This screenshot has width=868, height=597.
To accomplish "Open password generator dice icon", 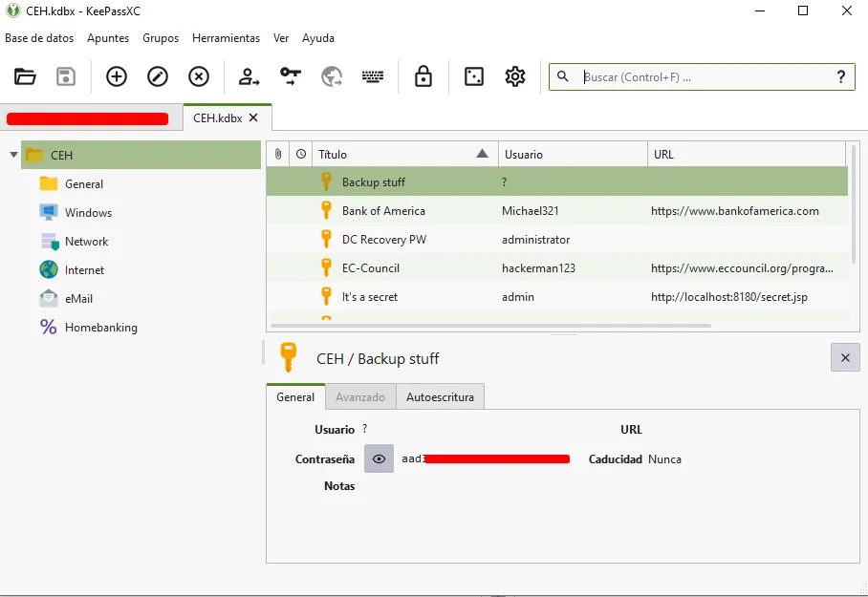I will [474, 76].
